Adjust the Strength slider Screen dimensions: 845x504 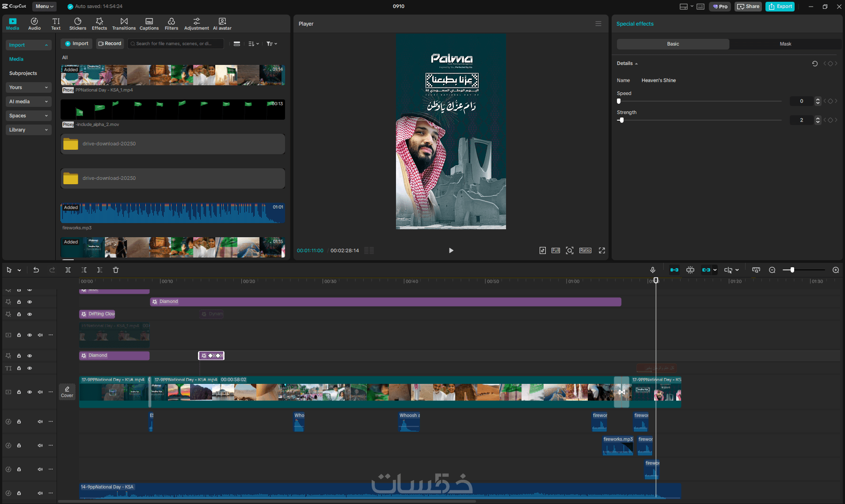[x=699, y=120]
